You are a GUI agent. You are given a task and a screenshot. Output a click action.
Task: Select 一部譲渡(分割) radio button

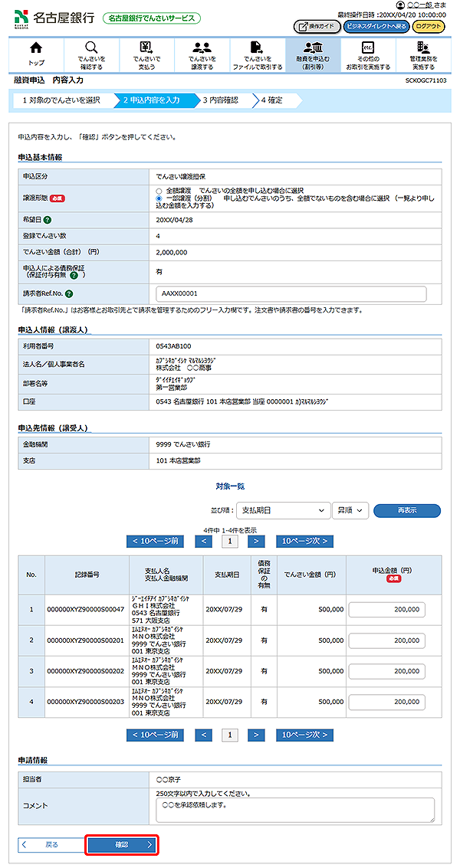click(159, 198)
